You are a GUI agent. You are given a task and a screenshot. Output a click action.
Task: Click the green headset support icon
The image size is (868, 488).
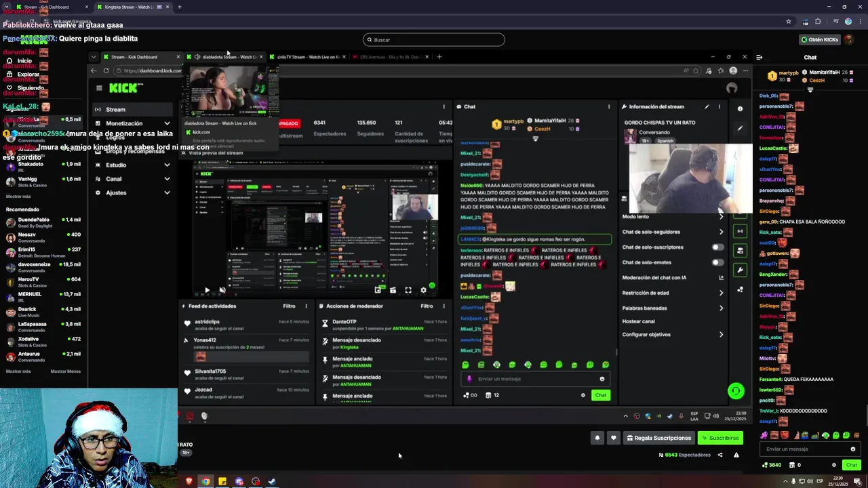click(736, 391)
